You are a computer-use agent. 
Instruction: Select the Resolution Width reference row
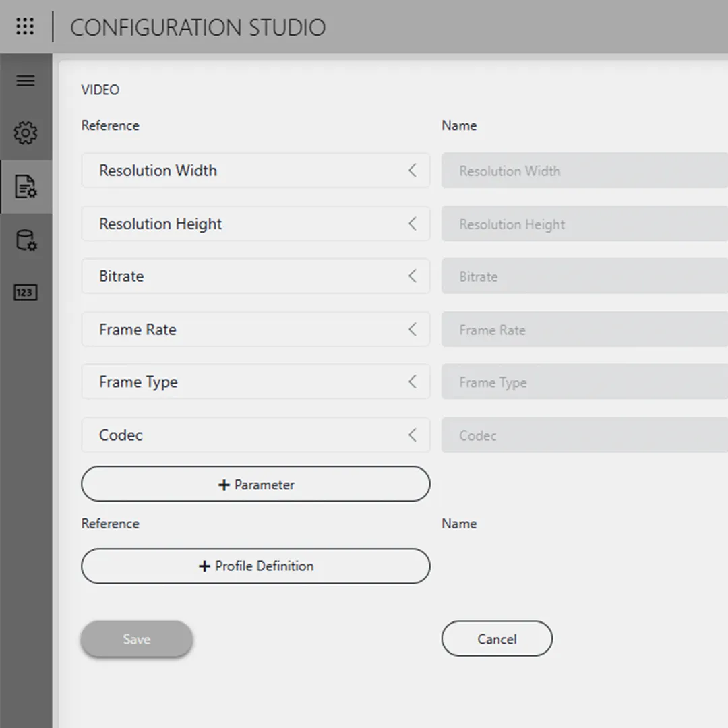pos(256,171)
